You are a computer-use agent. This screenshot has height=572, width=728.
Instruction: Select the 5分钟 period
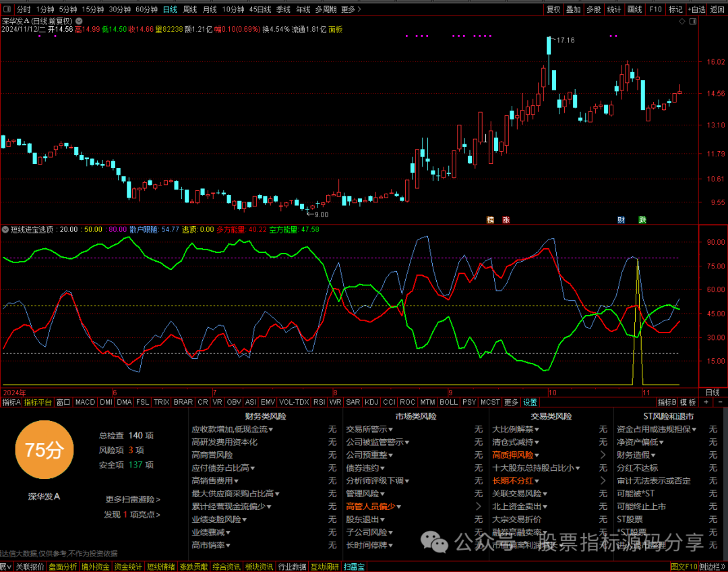68,9
